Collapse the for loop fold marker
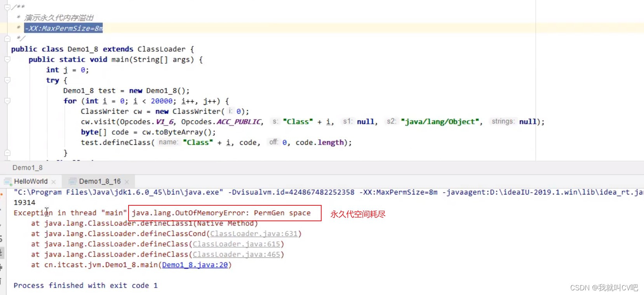The height and width of the screenshot is (295, 644). [7, 101]
